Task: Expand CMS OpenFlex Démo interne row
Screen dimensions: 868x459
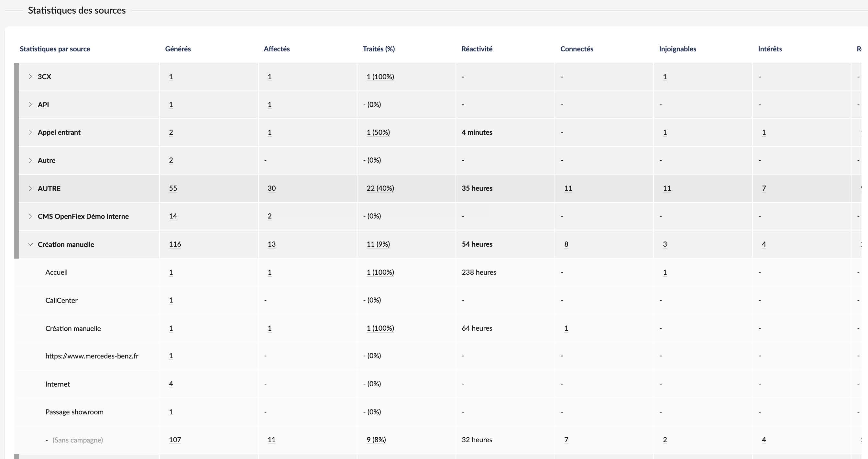Action: (30, 216)
